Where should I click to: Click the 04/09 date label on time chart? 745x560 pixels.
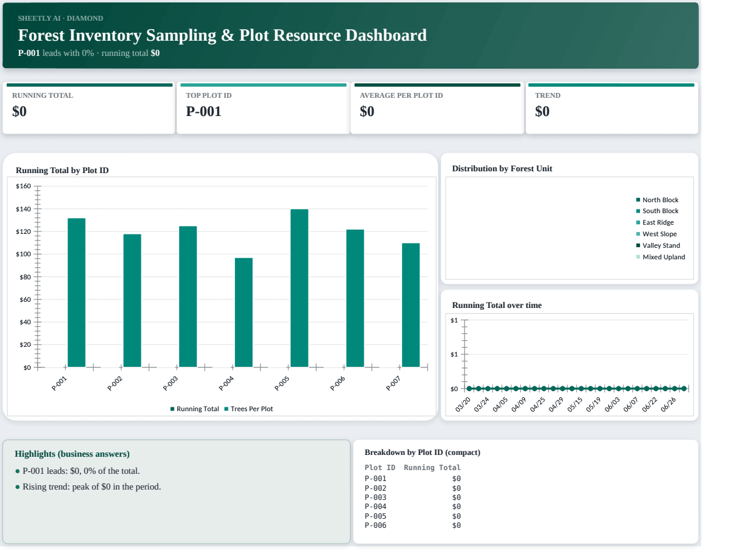pyautogui.click(x=519, y=405)
